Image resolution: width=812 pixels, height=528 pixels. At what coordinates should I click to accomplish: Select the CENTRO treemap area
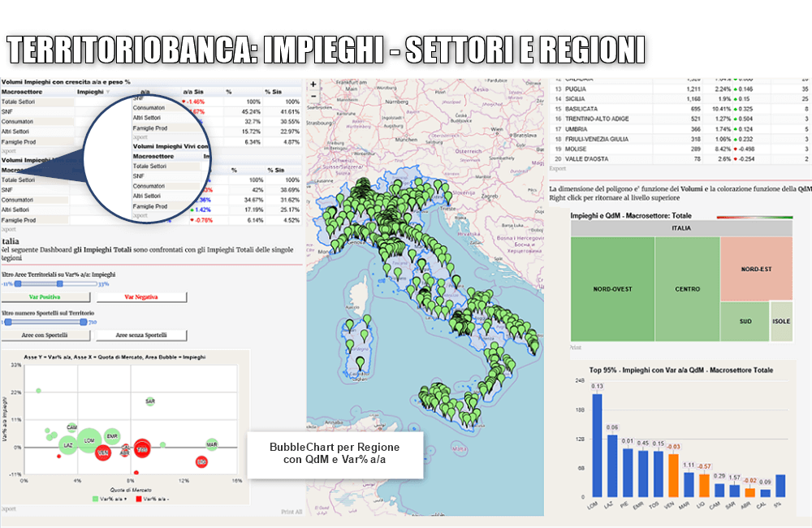pyautogui.click(x=687, y=288)
